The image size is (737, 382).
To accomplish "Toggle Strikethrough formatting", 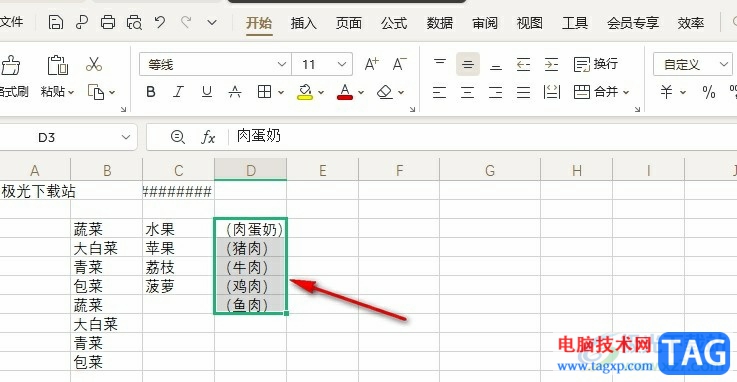I will point(235,92).
